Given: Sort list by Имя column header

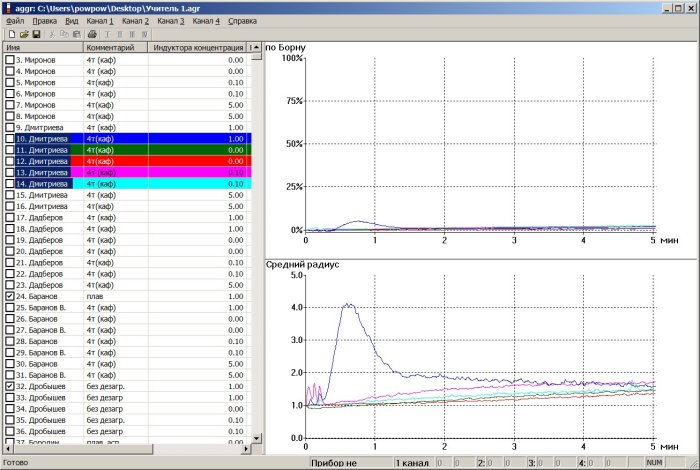Looking at the screenshot, I should pos(42,47).
